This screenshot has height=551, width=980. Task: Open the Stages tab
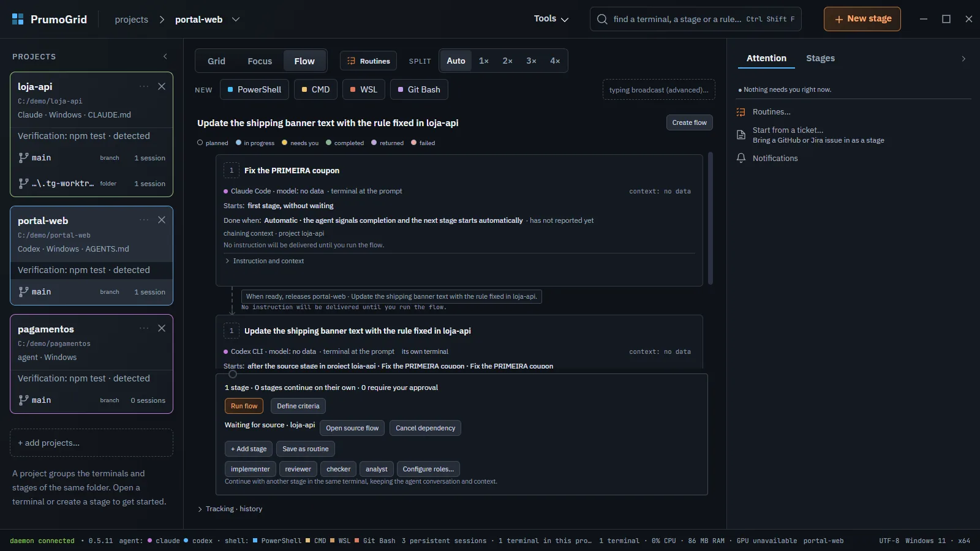tap(820, 58)
